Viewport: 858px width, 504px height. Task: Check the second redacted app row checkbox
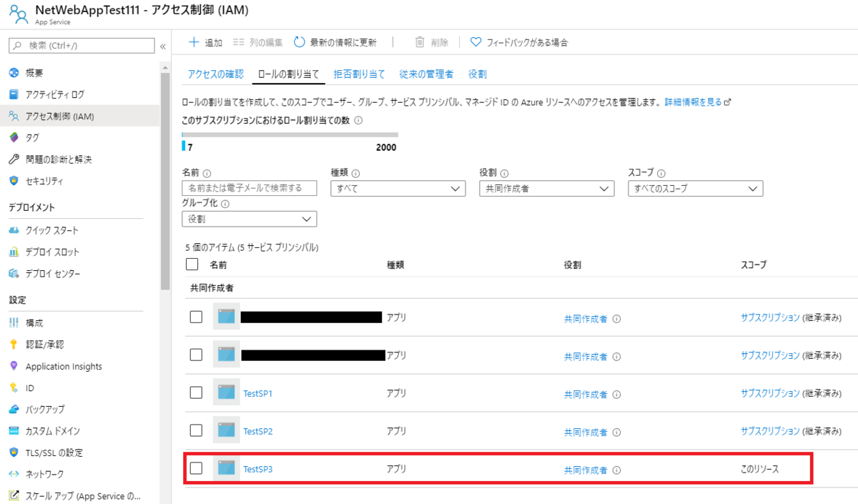[196, 355]
